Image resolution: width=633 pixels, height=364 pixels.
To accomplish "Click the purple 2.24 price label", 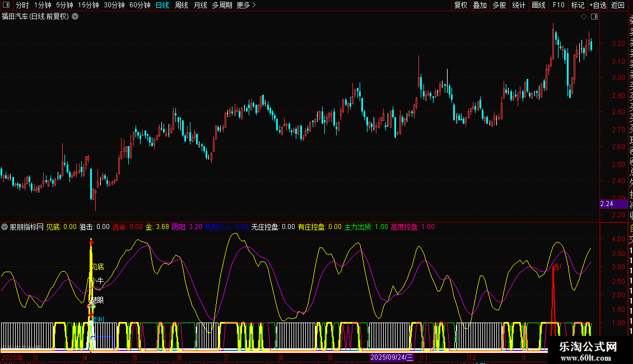I will [606, 204].
